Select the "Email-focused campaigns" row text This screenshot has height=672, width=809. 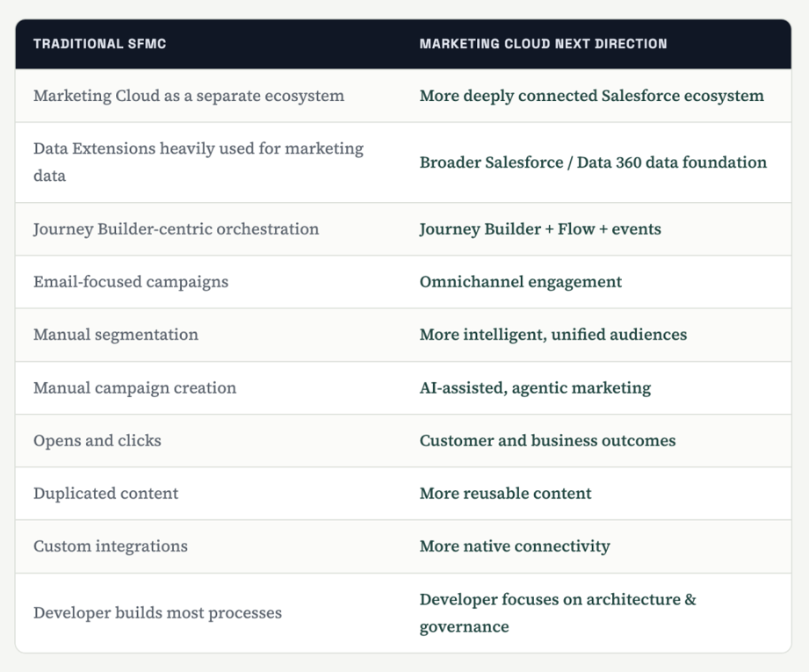tap(131, 282)
